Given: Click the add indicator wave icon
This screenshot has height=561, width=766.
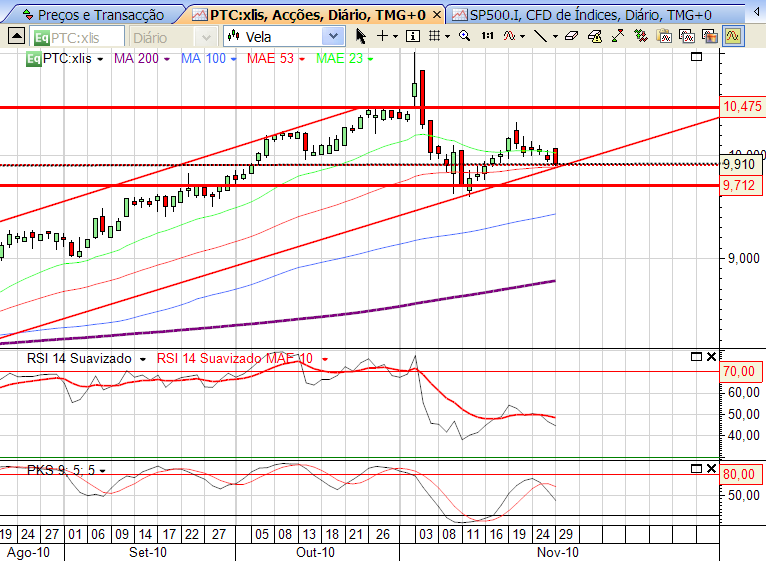Looking at the screenshot, I should click(510, 36).
